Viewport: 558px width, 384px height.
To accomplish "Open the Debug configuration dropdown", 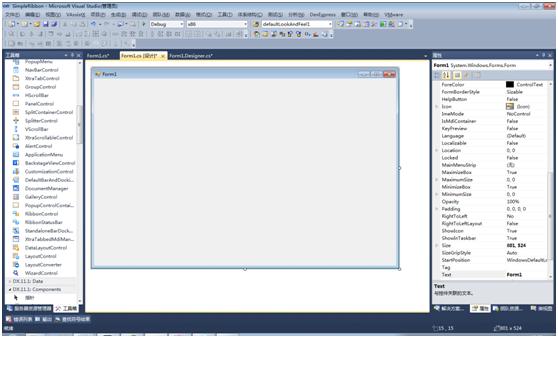I will coord(167,24).
